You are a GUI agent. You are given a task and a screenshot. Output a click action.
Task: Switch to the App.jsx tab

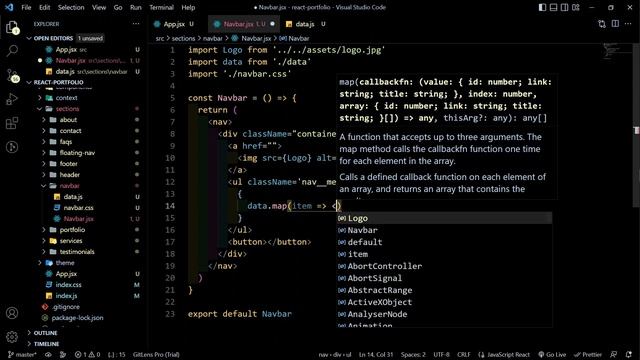pyautogui.click(x=174, y=24)
